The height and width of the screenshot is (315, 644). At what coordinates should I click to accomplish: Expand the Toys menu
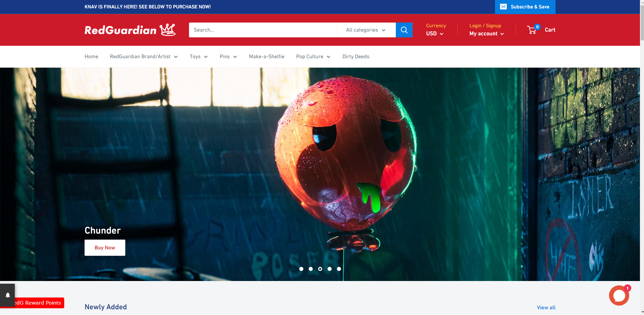point(199,57)
